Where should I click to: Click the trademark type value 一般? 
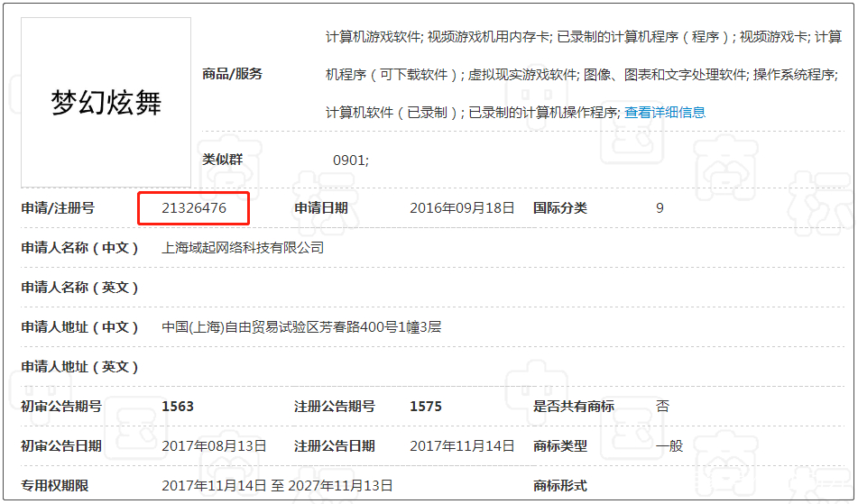(669, 446)
